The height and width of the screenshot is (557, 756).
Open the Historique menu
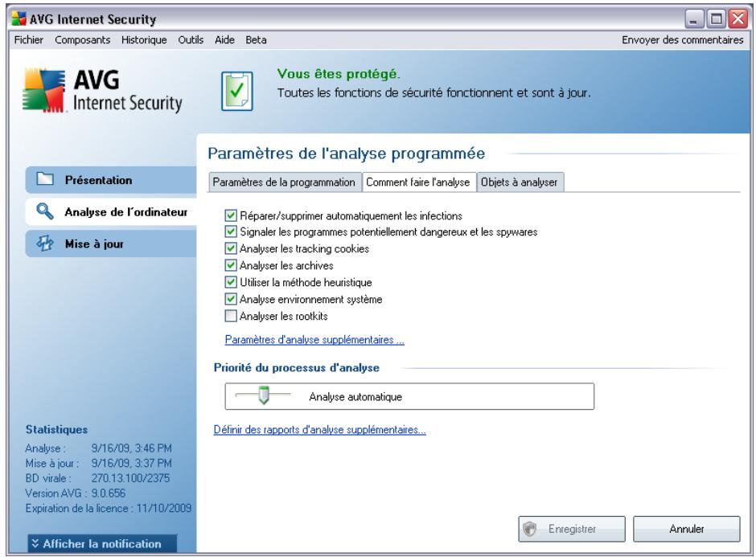click(x=144, y=39)
